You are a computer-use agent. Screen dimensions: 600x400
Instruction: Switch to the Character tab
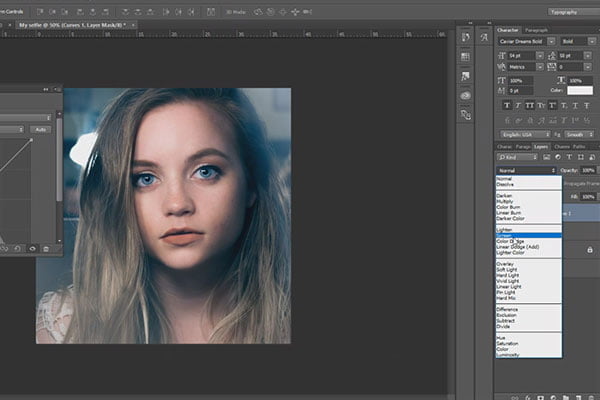[x=507, y=30]
